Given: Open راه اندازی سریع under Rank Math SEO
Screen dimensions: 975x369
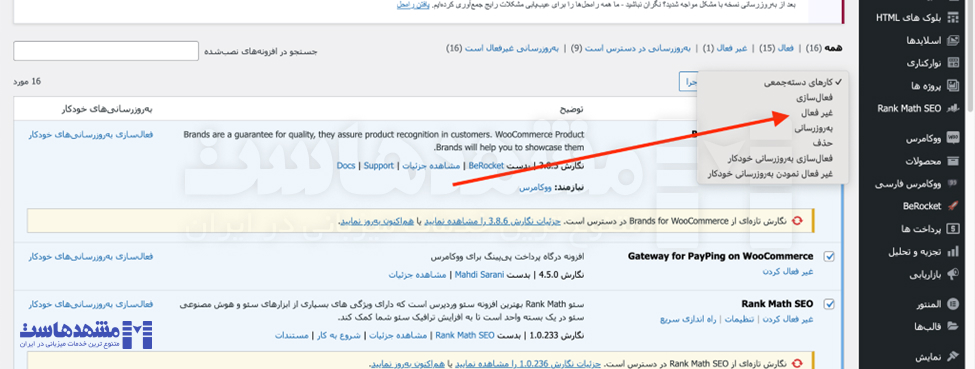Looking at the screenshot, I should tap(689, 319).
